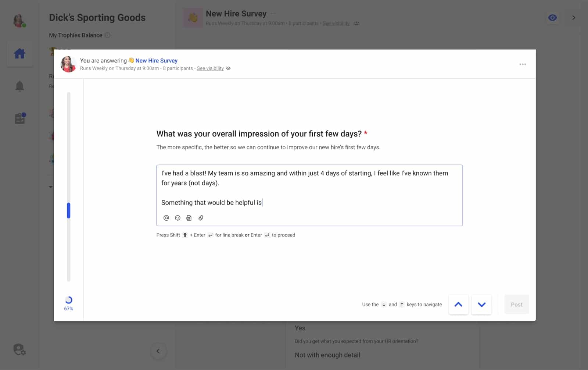Open options next to the New Hire Survey title
Image resolution: width=588 pixels, height=370 pixels.
(273, 13)
